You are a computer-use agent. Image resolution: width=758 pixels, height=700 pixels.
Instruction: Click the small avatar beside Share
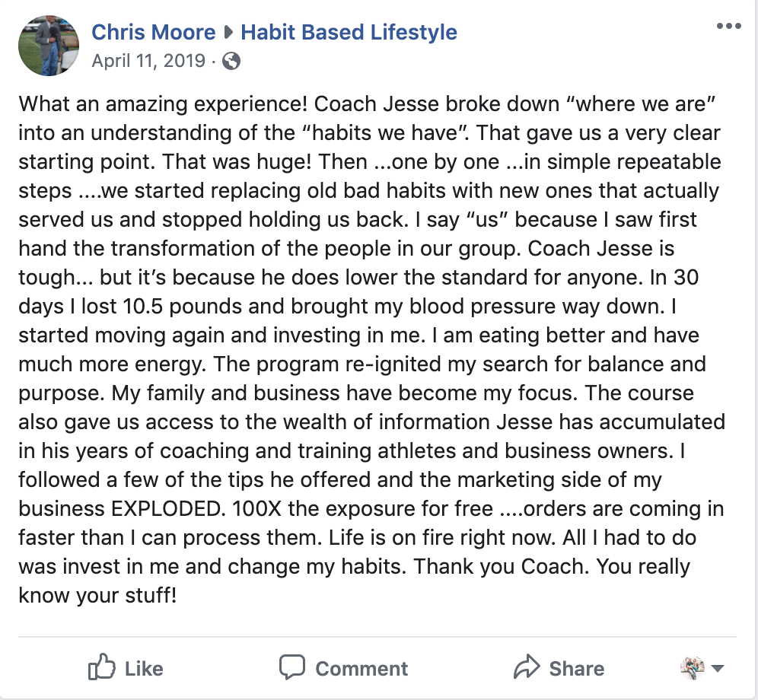coord(693,668)
